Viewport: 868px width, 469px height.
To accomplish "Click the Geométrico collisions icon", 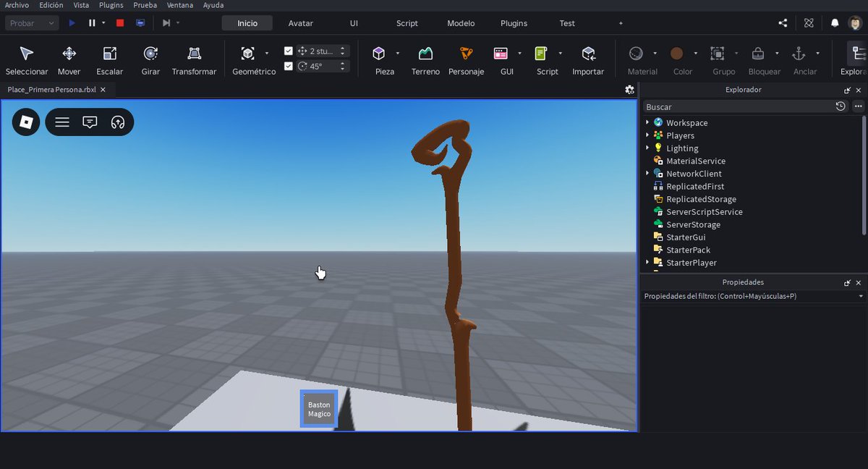I will pos(247,54).
